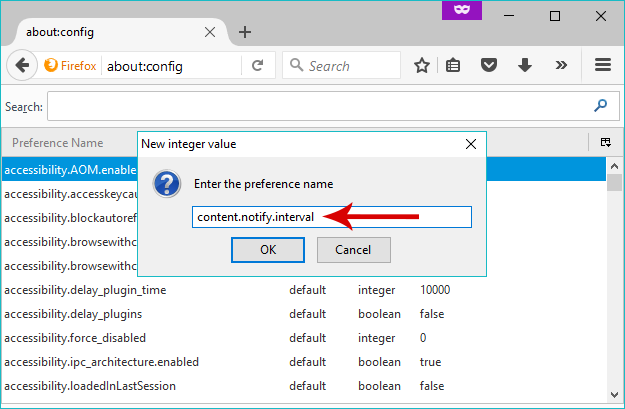Click the about:config search magnifier icon
This screenshot has height=409, width=625.
point(600,106)
